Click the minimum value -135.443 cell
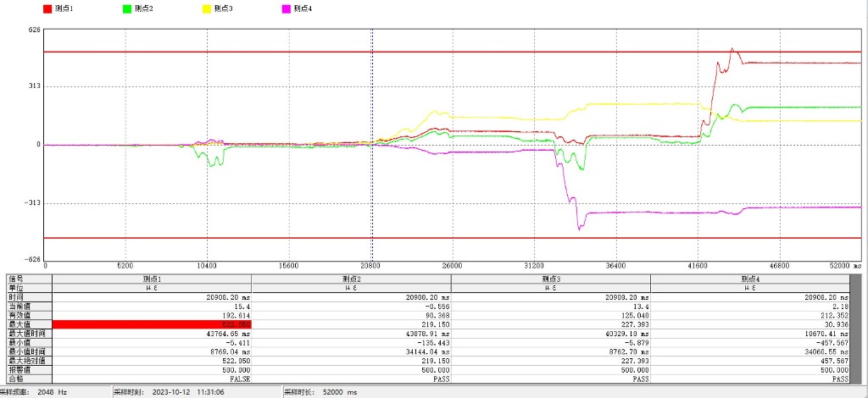 (x=352, y=342)
